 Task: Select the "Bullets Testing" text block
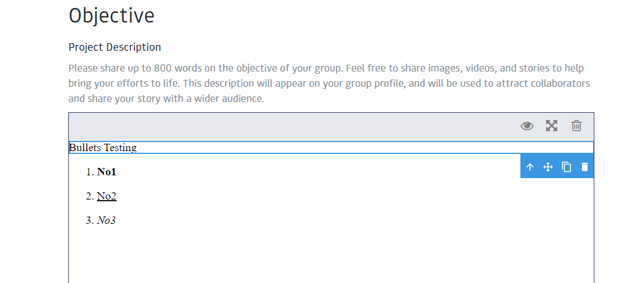tap(103, 148)
